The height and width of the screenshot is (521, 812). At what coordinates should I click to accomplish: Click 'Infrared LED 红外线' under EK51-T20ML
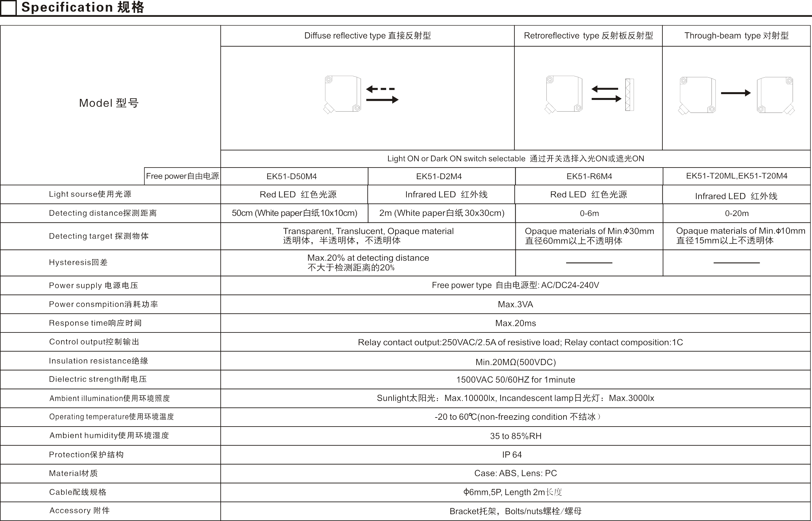tap(736, 196)
